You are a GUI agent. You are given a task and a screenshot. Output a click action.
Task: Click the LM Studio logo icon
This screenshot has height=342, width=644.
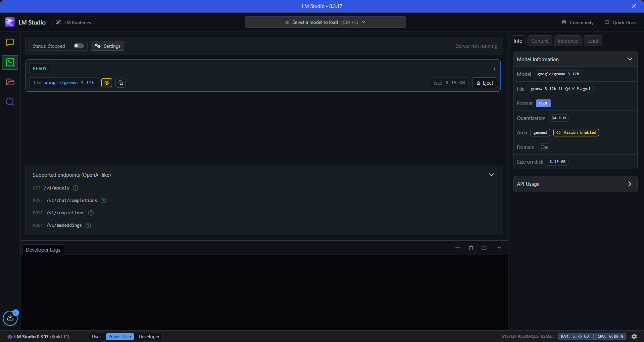pyautogui.click(x=10, y=22)
